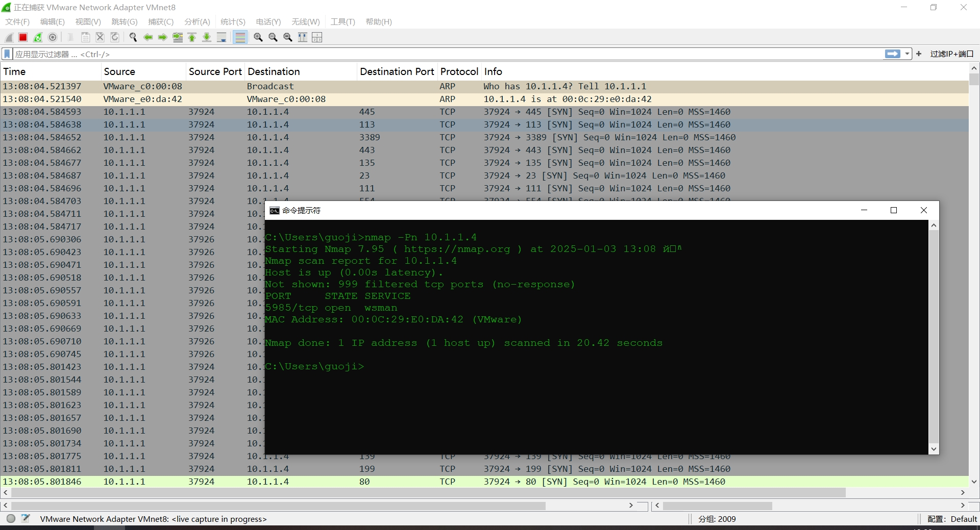Zoom in on packet text
The image size is (980, 530).
point(258,37)
